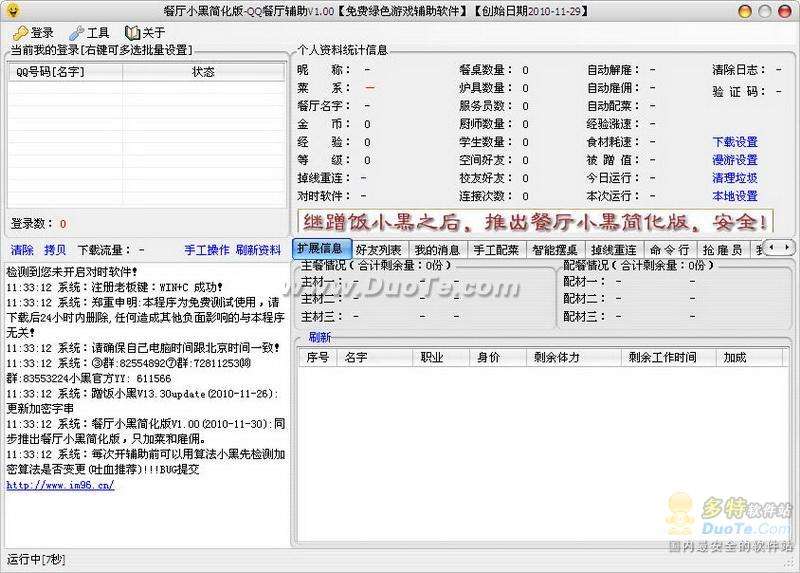The image size is (800, 573).
Task: Close window with the red button
Action: pyautogui.click(x=784, y=11)
